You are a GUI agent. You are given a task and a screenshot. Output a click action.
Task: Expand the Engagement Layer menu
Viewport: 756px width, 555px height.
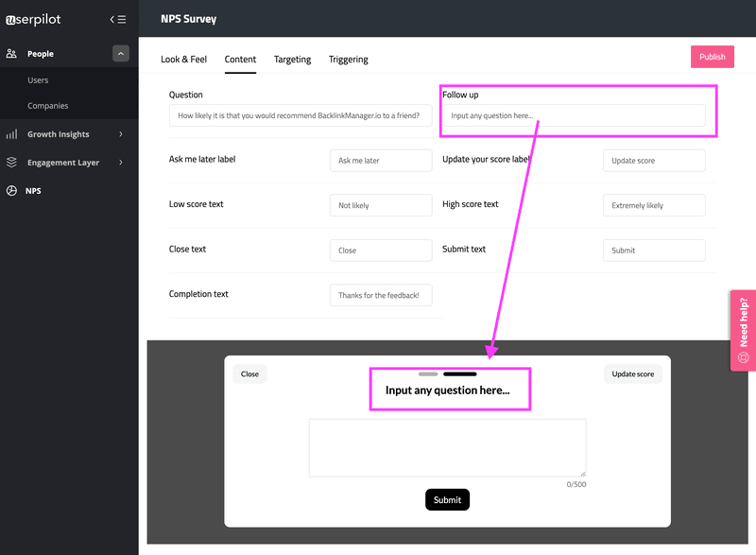[120, 162]
